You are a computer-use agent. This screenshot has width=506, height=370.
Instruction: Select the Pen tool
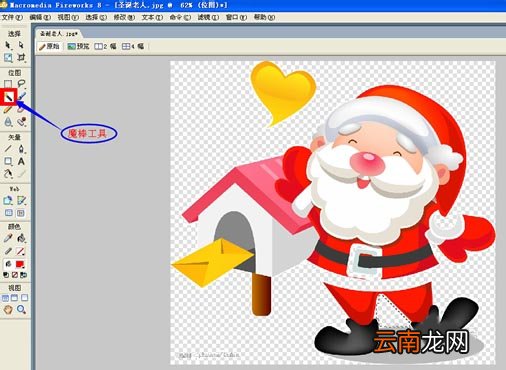[21, 149]
